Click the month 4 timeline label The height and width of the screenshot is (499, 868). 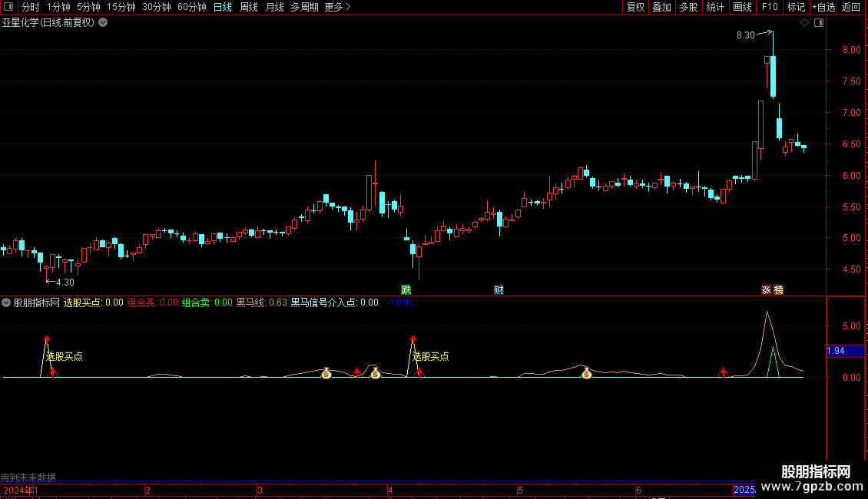coord(390,490)
